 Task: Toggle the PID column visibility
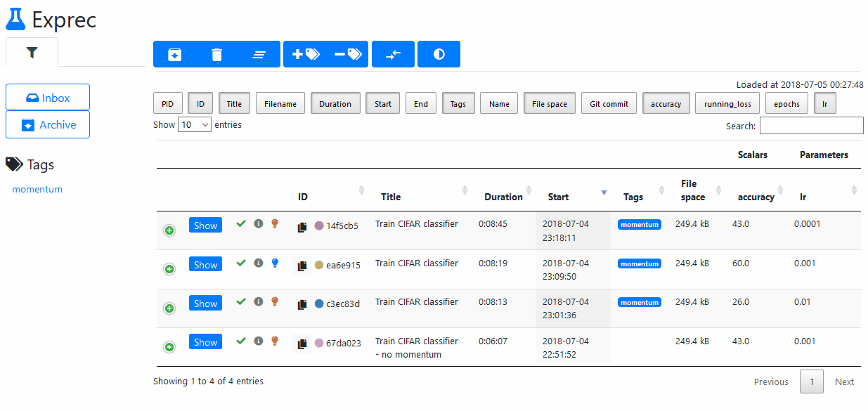tap(167, 104)
